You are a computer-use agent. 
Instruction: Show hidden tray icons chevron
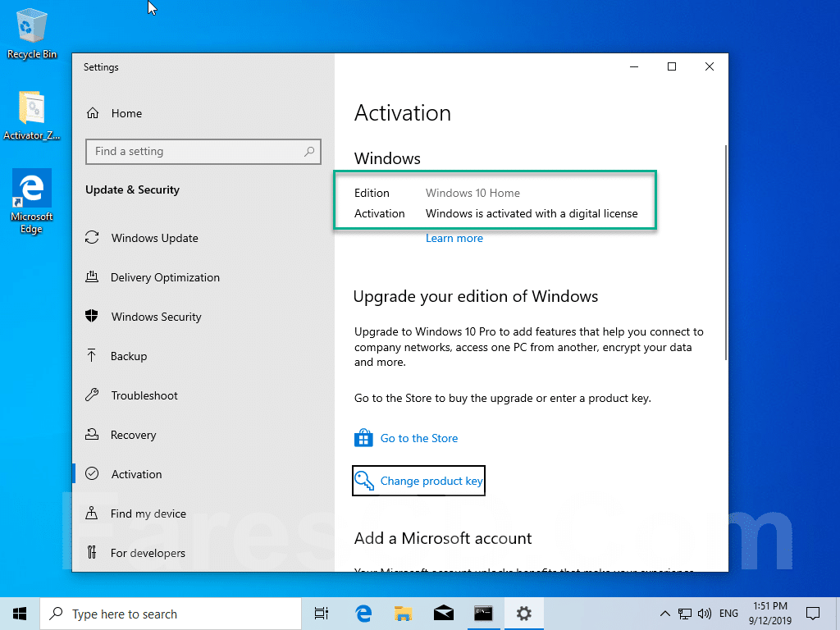point(664,614)
